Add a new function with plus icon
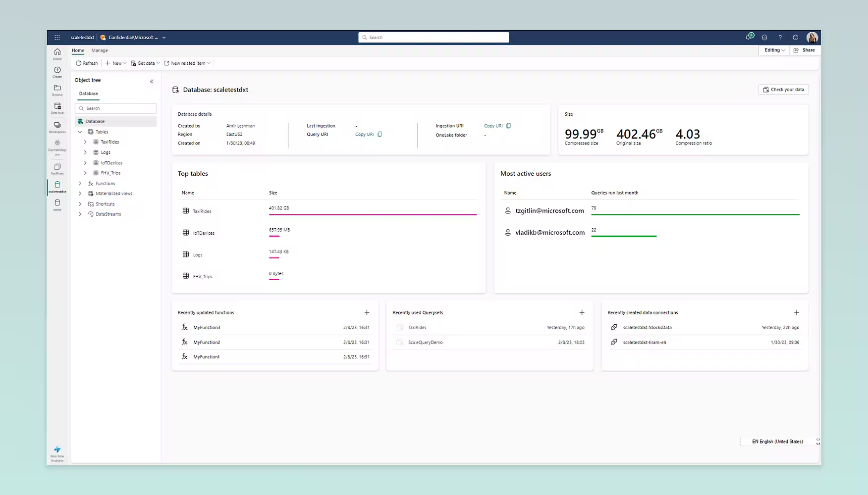Viewport: 868px width, 495px height. pyautogui.click(x=367, y=312)
